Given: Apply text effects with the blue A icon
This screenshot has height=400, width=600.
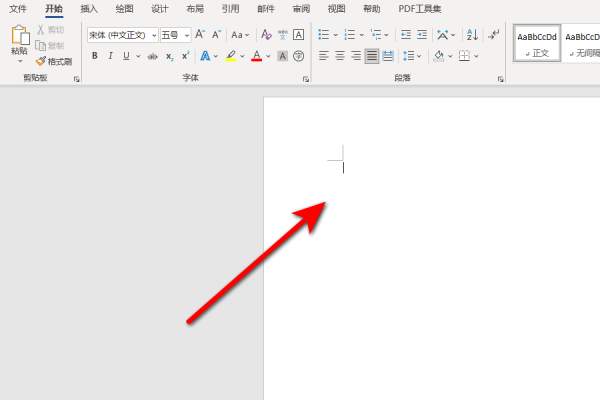Looking at the screenshot, I should click(205, 56).
